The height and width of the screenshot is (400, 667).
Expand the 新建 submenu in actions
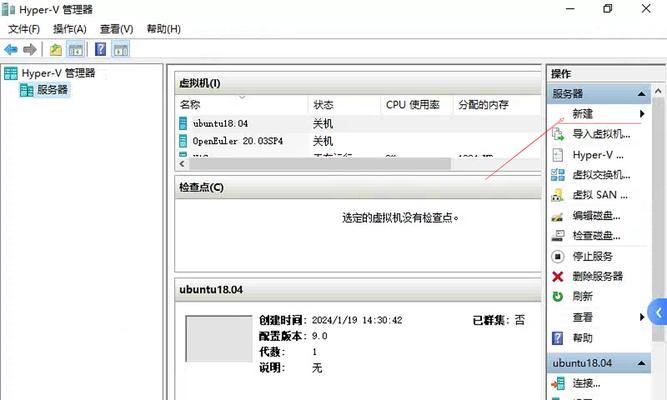599,114
